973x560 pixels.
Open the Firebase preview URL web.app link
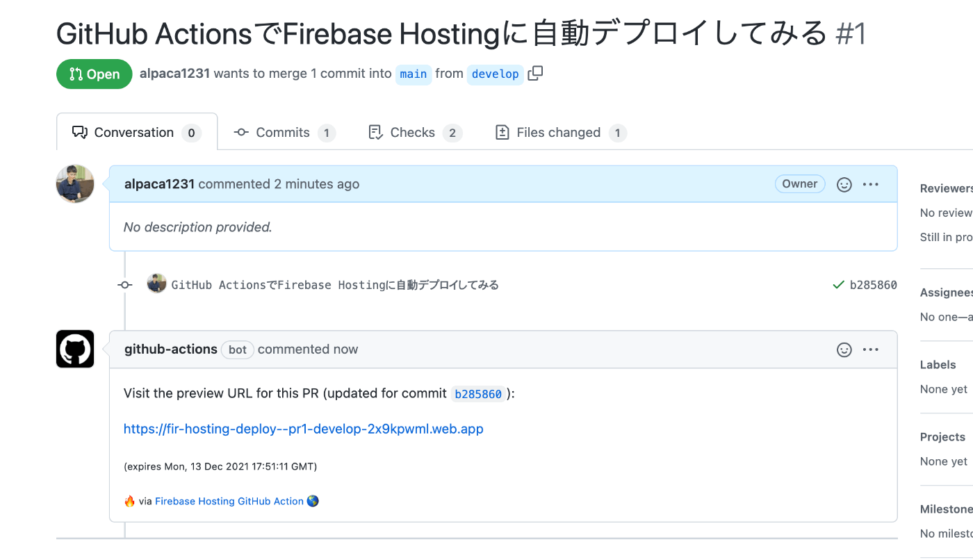304,429
